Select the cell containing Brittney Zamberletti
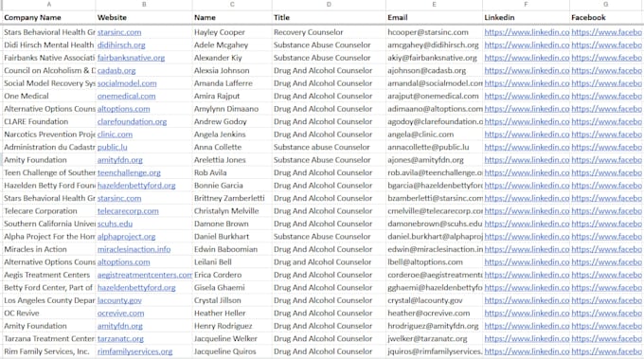The height and width of the screenshot is (359, 644). [x=232, y=198]
